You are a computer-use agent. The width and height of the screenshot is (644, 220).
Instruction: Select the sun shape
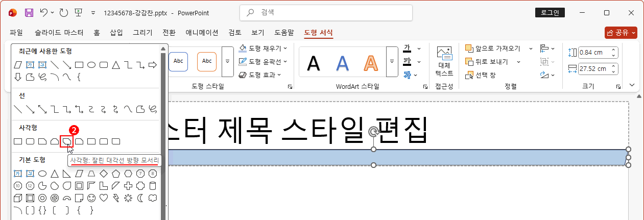[128, 198]
